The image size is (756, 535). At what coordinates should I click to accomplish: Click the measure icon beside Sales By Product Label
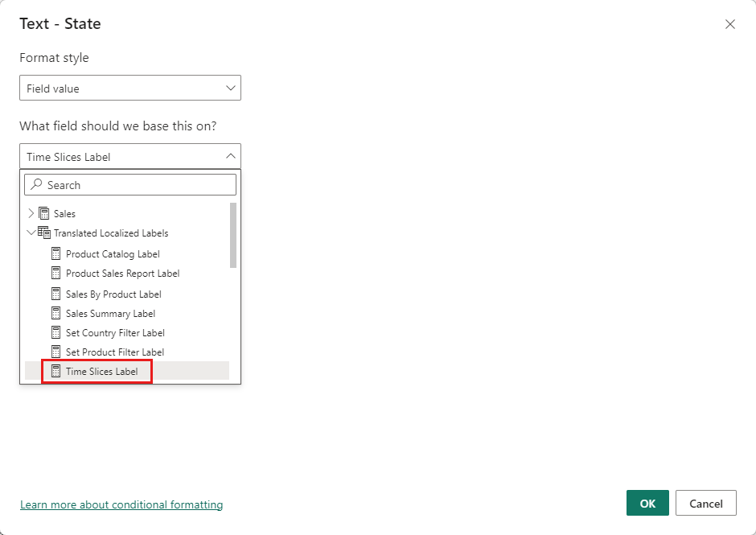click(55, 293)
